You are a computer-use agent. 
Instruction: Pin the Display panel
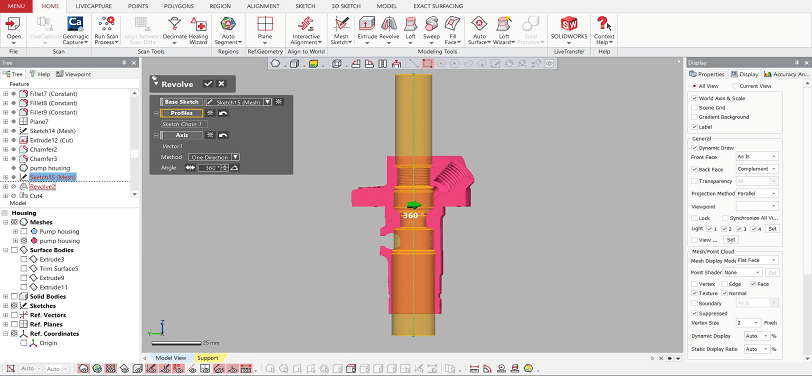point(796,63)
